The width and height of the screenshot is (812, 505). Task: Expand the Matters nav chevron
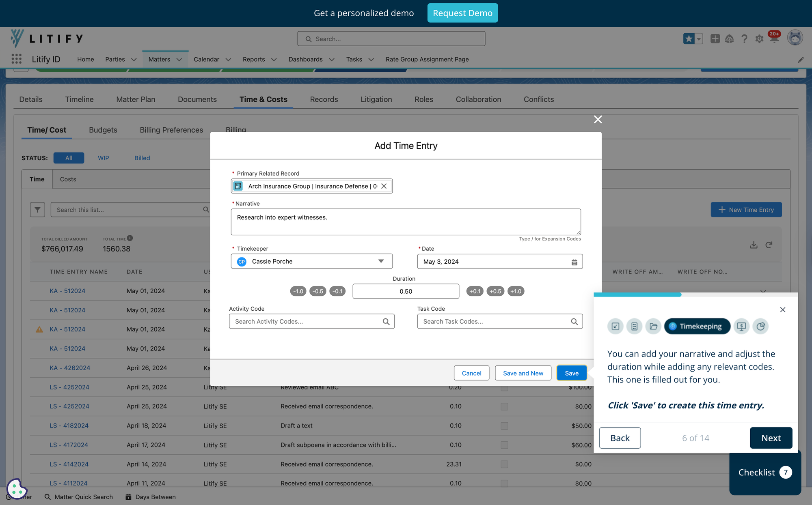click(x=179, y=60)
